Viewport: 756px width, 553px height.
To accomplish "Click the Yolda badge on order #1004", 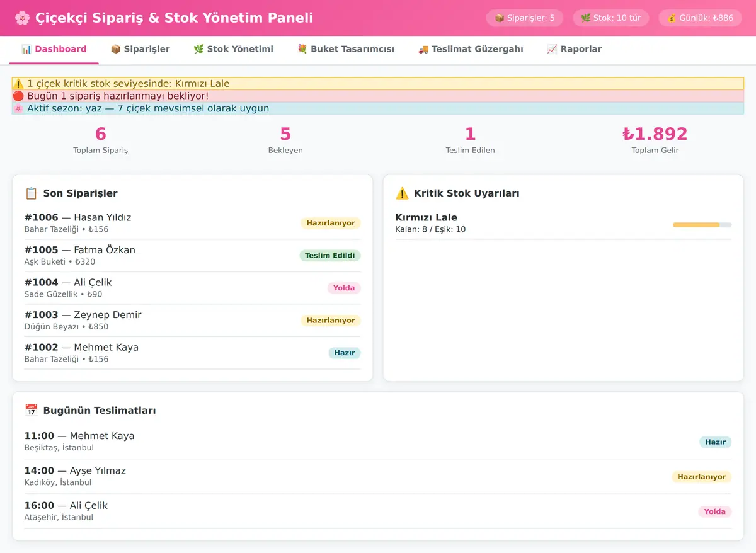I will point(344,288).
